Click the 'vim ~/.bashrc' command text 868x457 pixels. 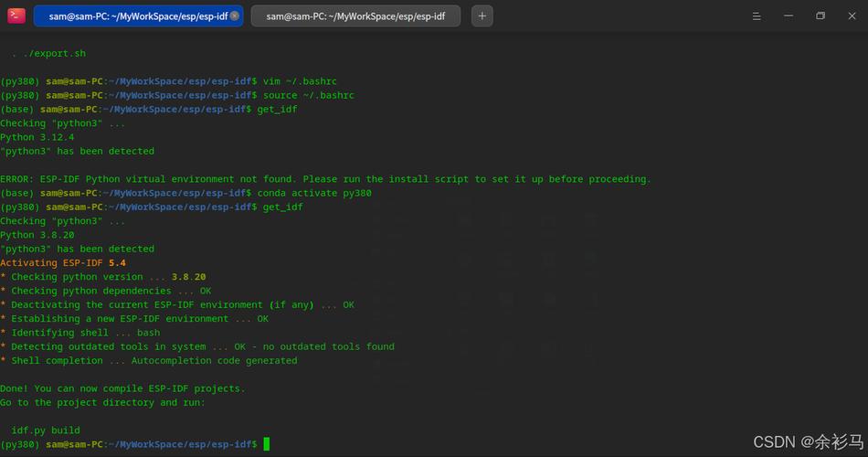click(x=300, y=80)
